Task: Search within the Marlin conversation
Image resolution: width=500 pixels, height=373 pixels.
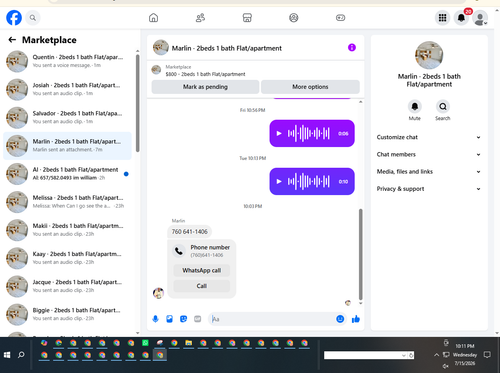Action: point(443,107)
